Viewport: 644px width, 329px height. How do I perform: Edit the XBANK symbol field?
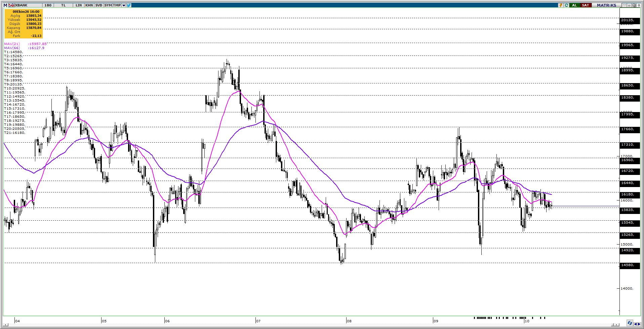[x=28, y=5]
